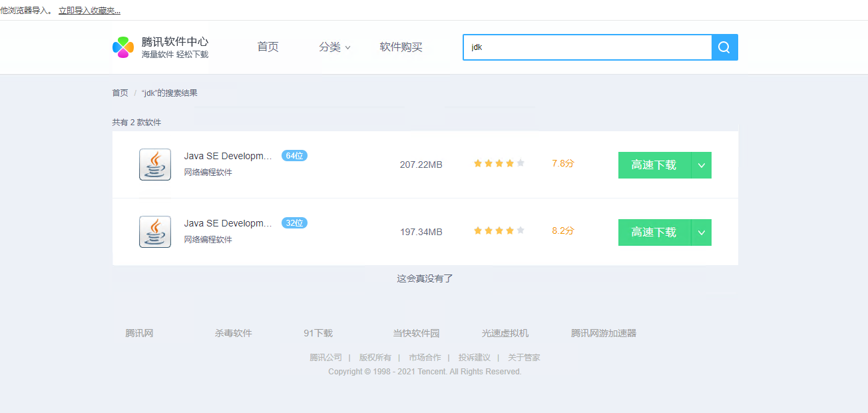The height and width of the screenshot is (413, 868).
Task: Click the 这会真没有了 end message
Action: click(425, 278)
